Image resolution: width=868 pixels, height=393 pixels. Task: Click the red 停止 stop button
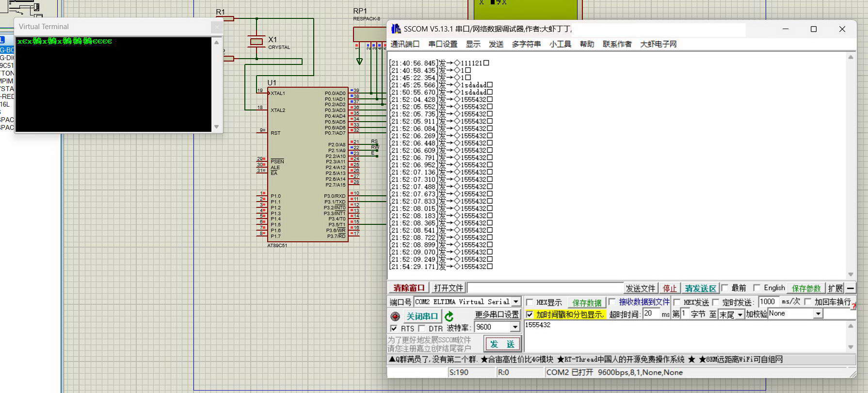670,288
